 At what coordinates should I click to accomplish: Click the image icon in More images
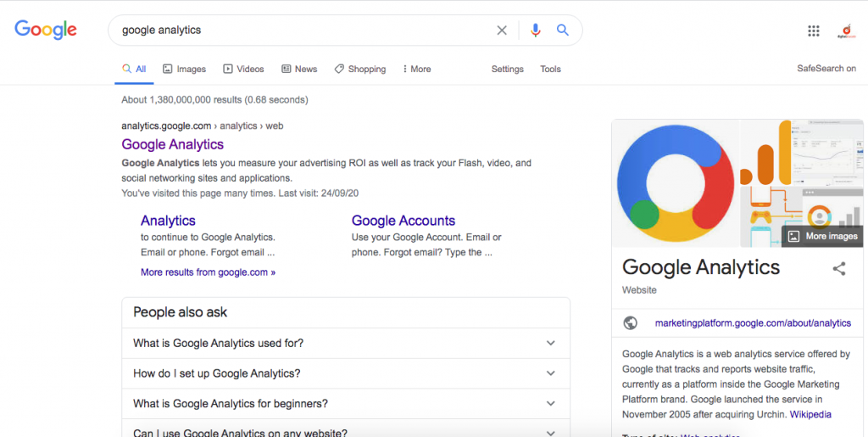tap(793, 236)
